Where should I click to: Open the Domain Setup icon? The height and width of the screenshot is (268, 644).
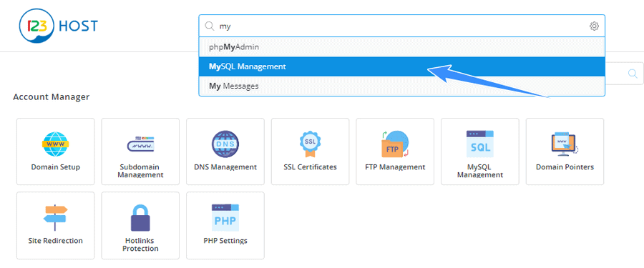[x=55, y=144]
